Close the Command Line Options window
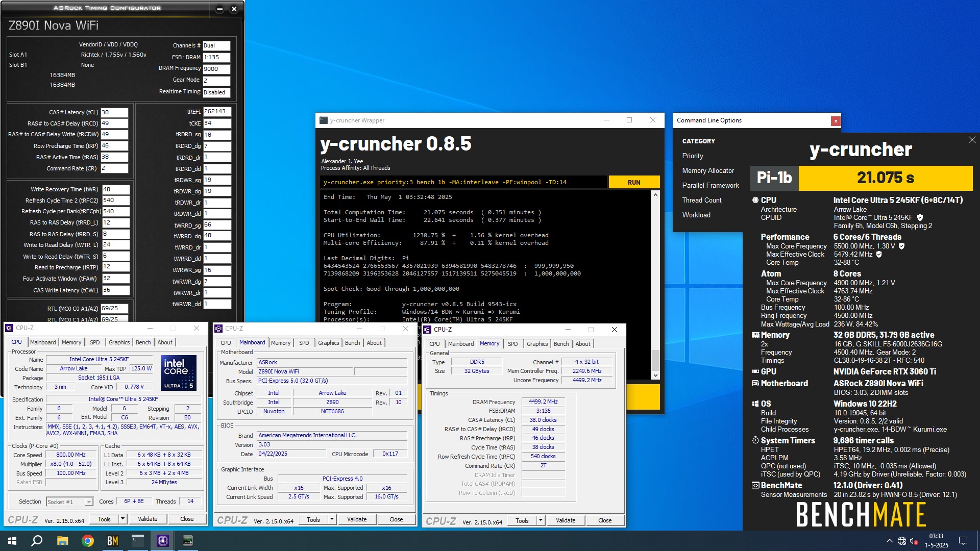This screenshot has width=980, height=551. click(x=836, y=121)
